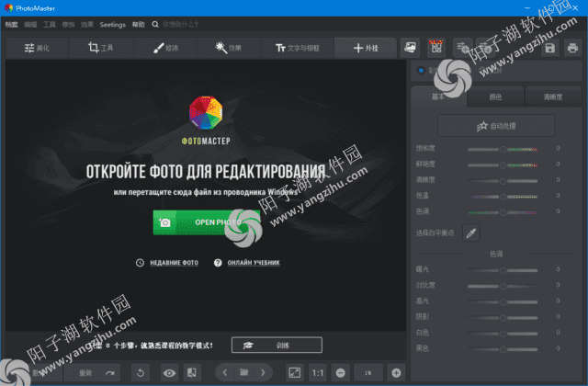This screenshot has width=588, height=386.
Task: Click the add-preset sliders icon in the toolbar
Action: (x=462, y=48)
